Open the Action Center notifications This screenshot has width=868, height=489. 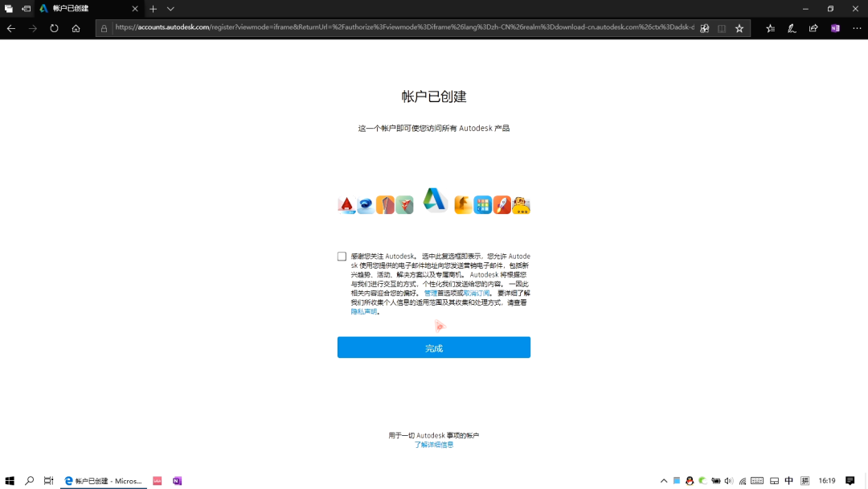(850, 481)
